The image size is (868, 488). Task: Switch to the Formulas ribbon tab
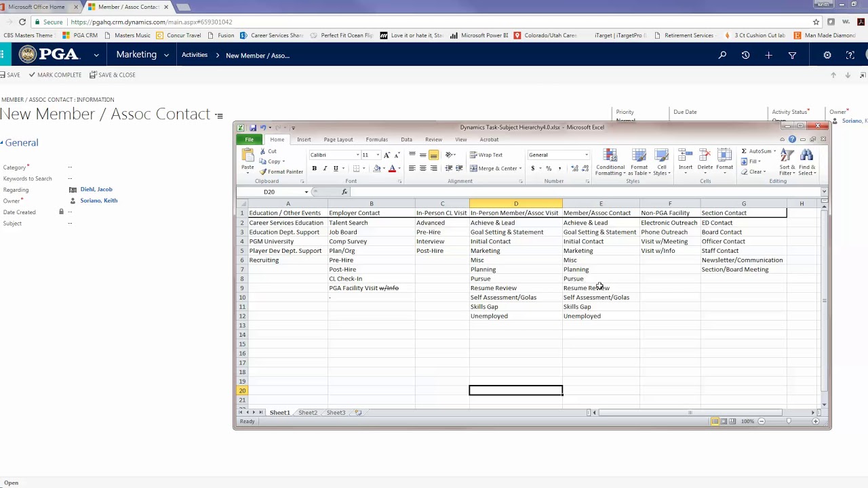click(x=376, y=140)
